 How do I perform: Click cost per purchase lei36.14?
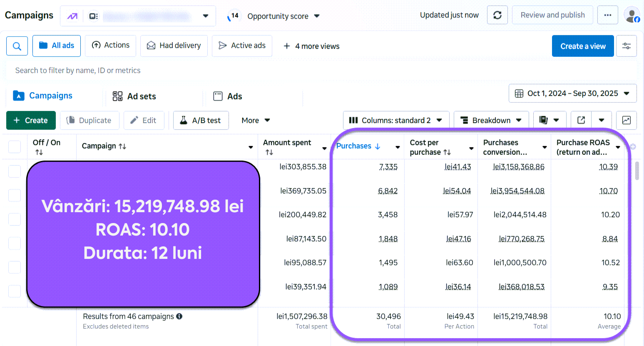pyautogui.click(x=458, y=287)
